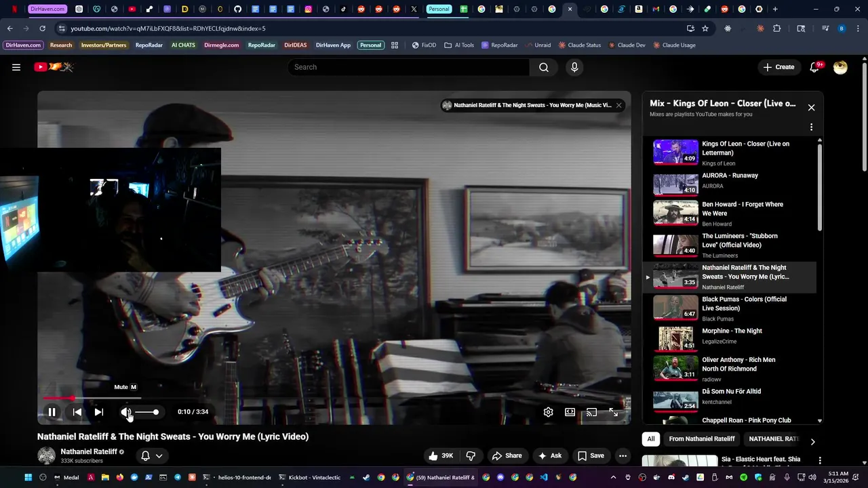868x488 pixels.
Task: Open the AI Tools bookmark folder
Action: 459,45
